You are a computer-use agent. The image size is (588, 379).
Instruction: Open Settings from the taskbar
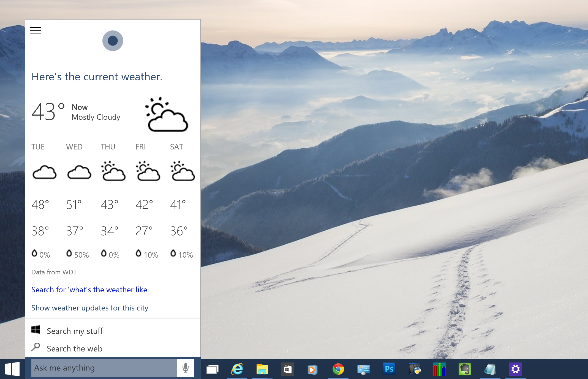pos(516,369)
